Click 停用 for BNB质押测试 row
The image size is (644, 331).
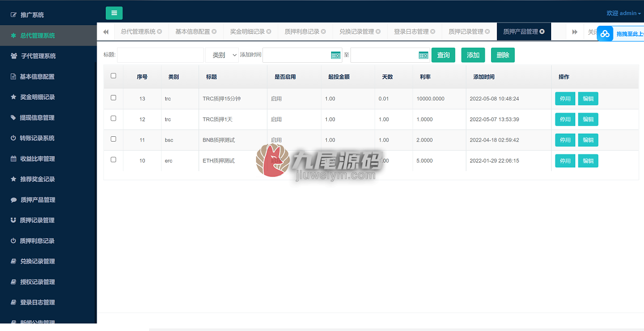point(565,140)
